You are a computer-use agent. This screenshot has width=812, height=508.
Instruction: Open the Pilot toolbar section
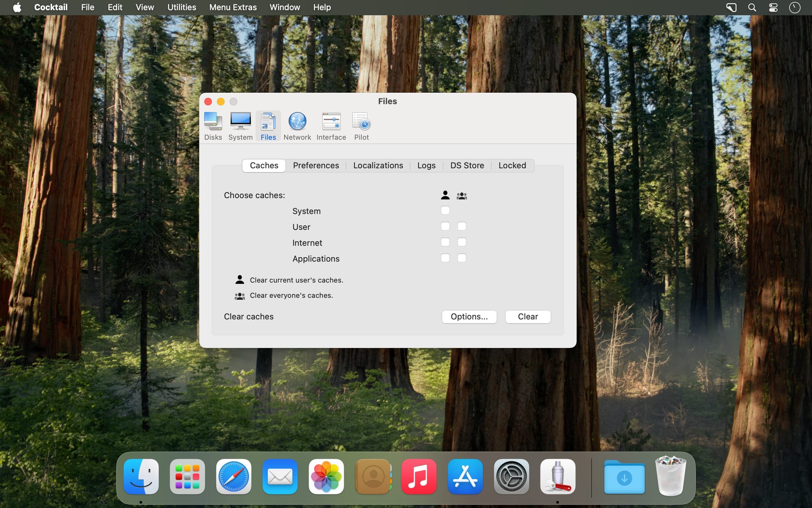361,126
